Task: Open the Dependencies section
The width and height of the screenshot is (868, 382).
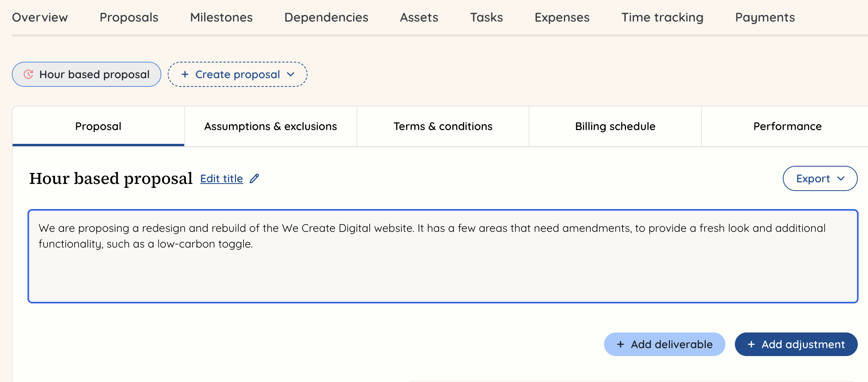Action: [x=326, y=17]
